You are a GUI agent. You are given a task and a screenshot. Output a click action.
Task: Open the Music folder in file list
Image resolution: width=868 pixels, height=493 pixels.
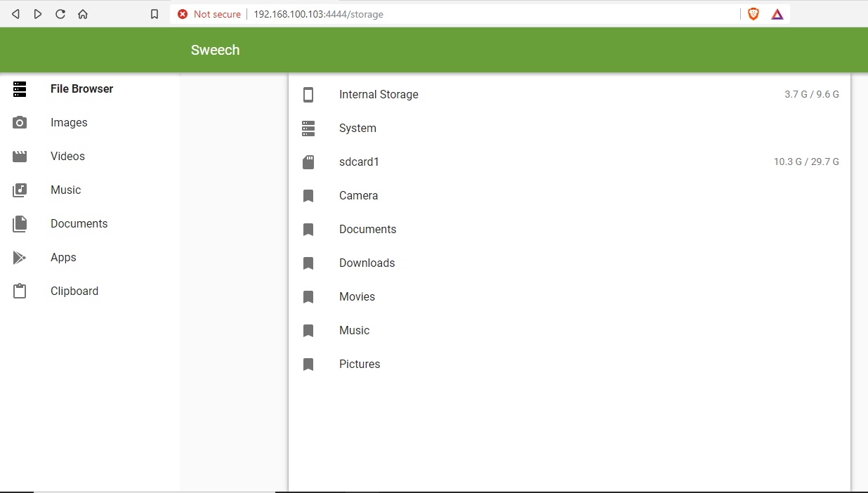(570, 331)
